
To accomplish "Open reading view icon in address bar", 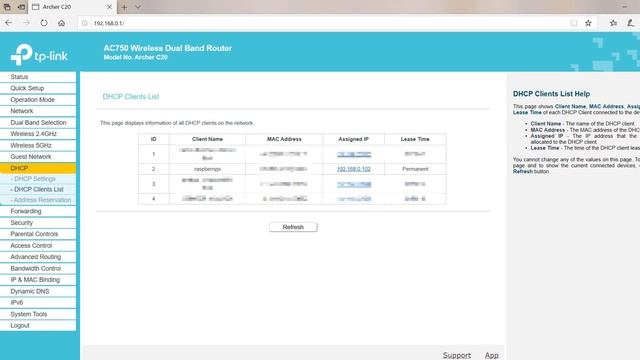I will pyautogui.click(x=574, y=23).
